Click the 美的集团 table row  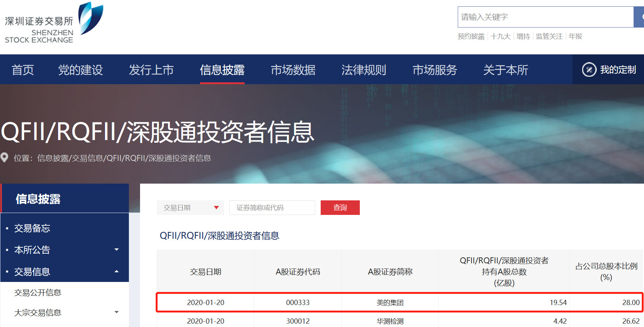click(390, 302)
